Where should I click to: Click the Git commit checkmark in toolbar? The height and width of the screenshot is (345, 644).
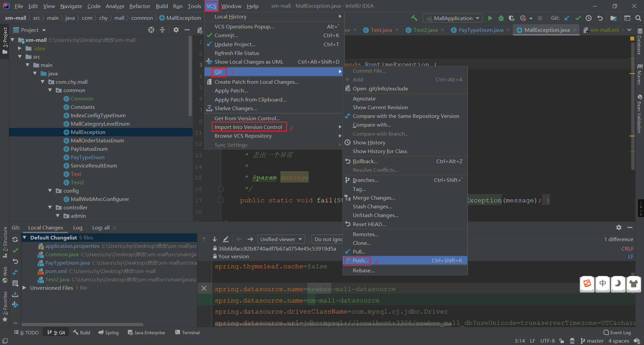pos(578,18)
